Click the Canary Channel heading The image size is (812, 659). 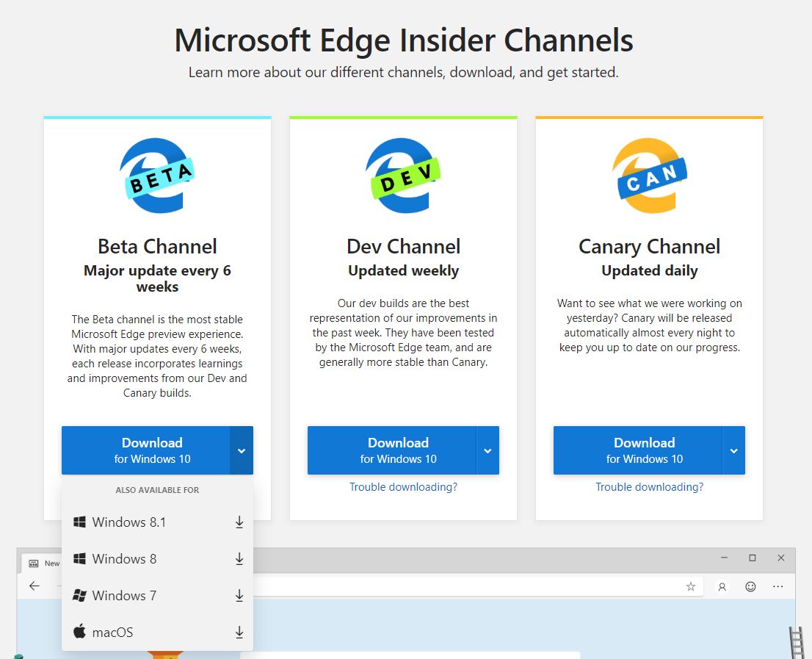tap(650, 247)
